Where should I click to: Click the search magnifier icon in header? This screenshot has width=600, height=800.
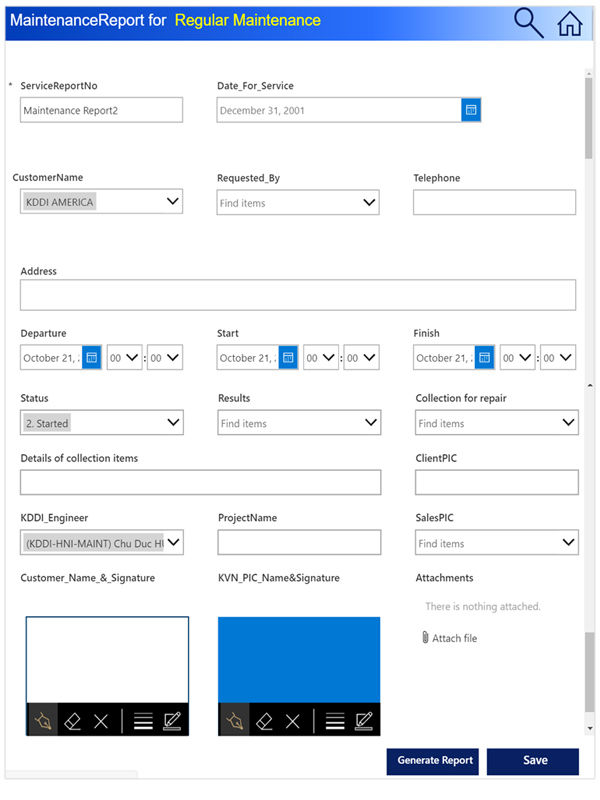pyautogui.click(x=529, y=23)
